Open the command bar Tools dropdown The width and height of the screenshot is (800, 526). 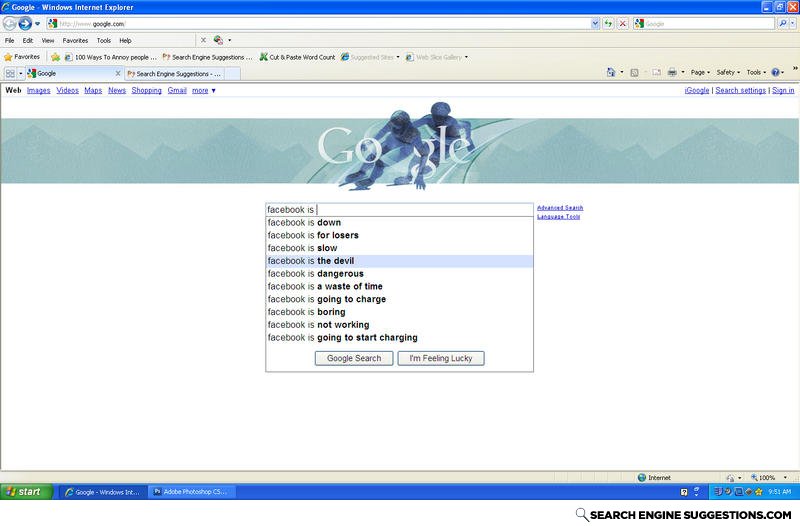point(756,72)
